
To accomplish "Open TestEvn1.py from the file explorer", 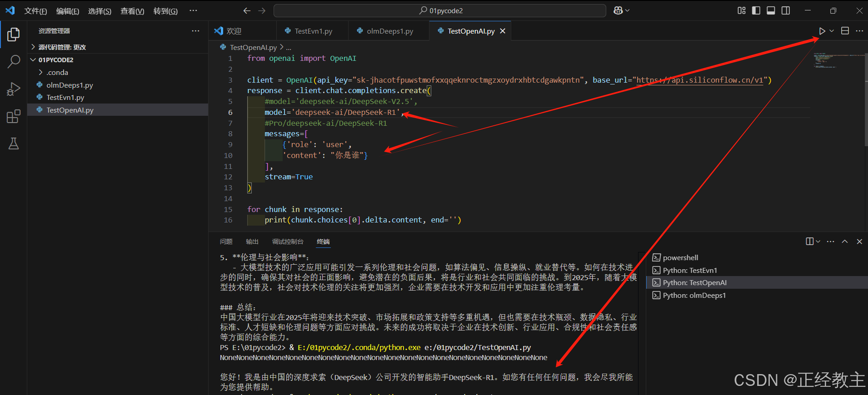I will [118, 97].
